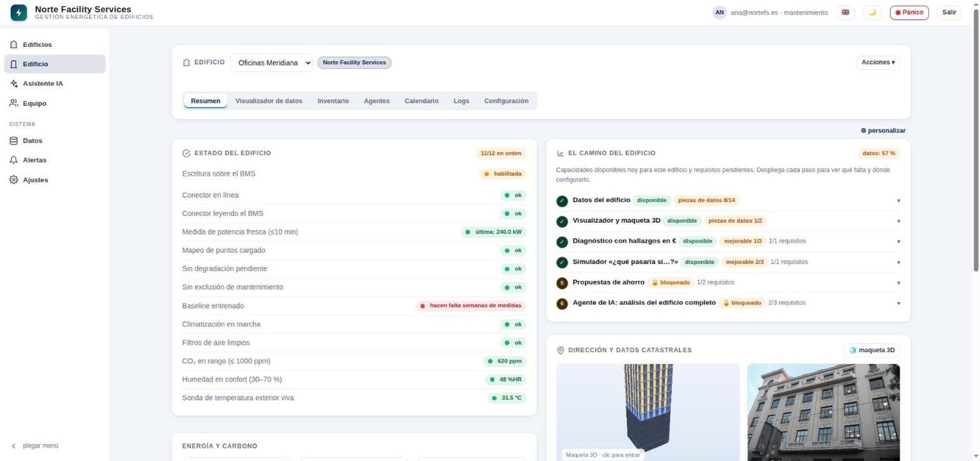This screenshot has height=461, width=980.
Task: Open Alertas in the sidebar
Action: pyautogui.click(x=55, y=160)
